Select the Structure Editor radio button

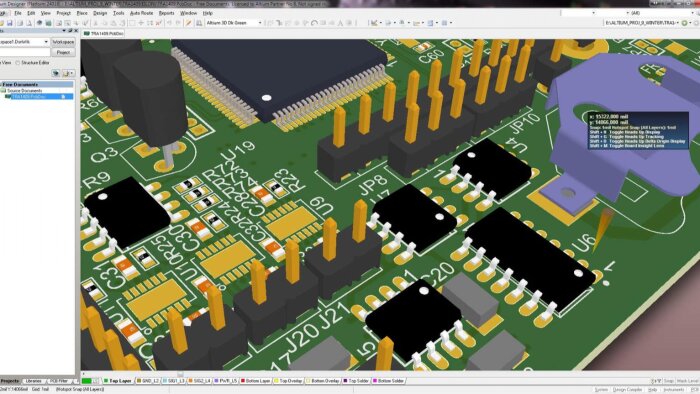[18, 63]
